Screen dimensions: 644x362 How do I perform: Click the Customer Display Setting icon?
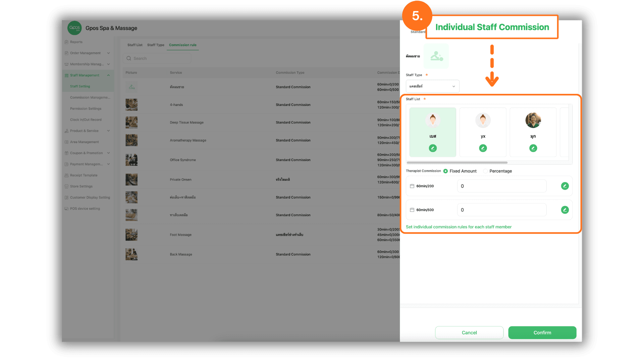(66, 197)
